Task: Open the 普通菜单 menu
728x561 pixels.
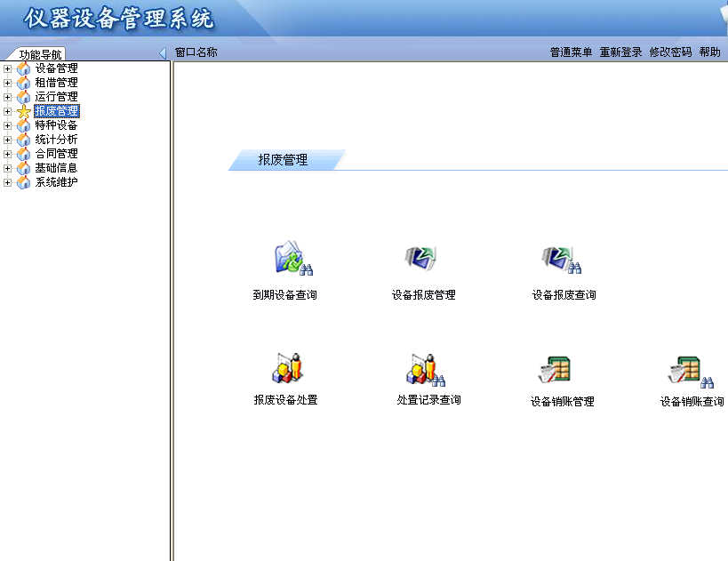Action: [x=571, y=52]
